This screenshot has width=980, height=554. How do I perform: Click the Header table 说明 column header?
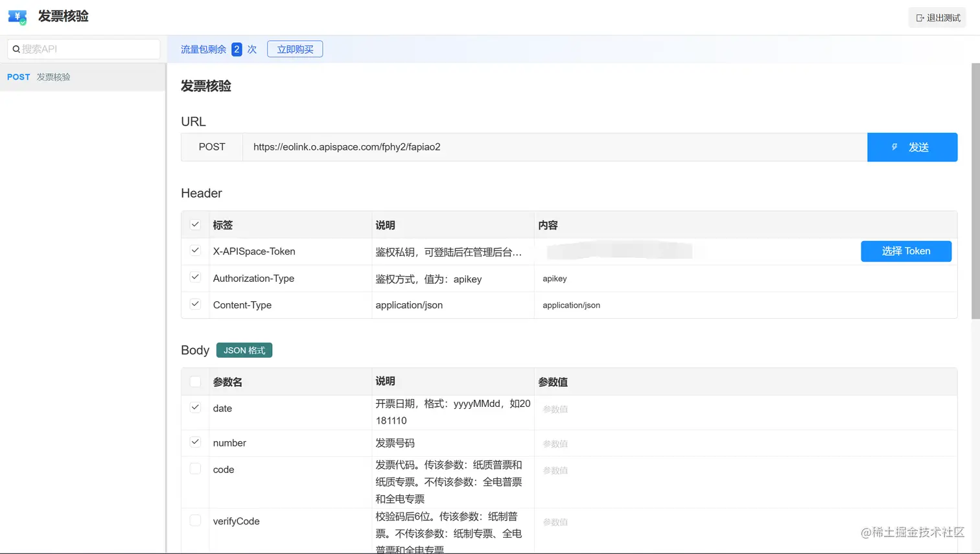(x=385, y=225)
